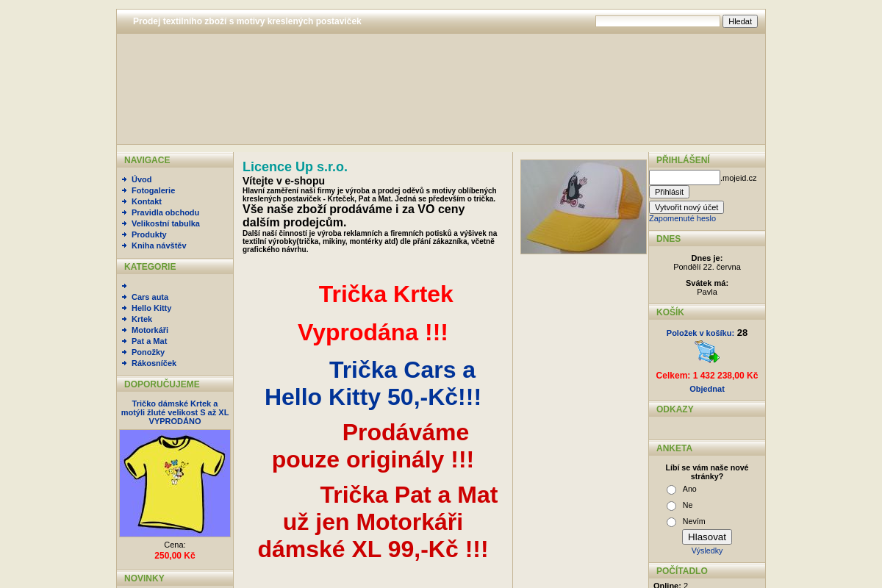882x588 pixels.
Task: View poll results via Výsledky link
Action: (707, 551)
